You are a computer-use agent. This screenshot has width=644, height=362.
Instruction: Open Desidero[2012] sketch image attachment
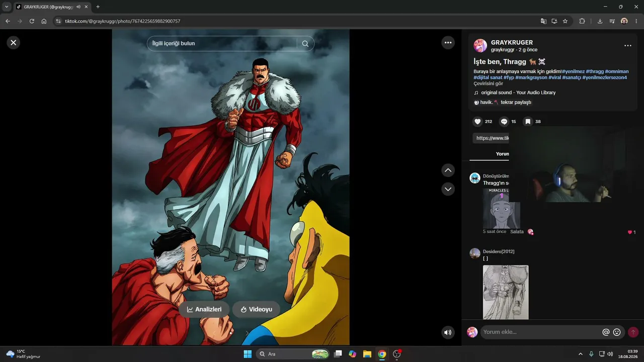click(506, 292)
